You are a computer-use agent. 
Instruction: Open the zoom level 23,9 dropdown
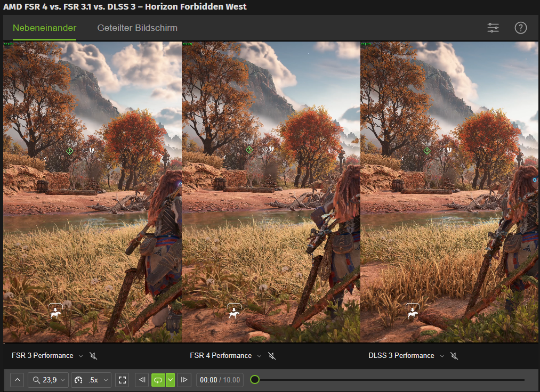[x=48, y=380]
